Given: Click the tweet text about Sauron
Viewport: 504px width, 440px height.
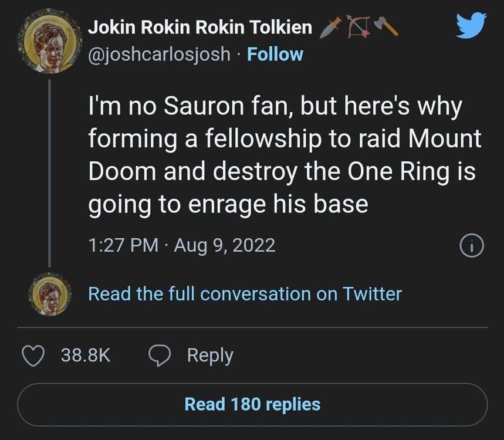Looking at the screenshot, I should coord(282,155).
